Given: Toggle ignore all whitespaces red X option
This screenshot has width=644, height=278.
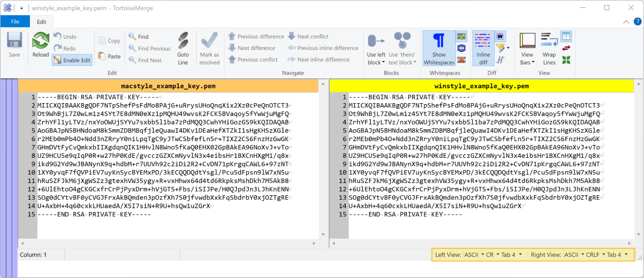Looking at the screenshot, I should (x=462, y=60).
